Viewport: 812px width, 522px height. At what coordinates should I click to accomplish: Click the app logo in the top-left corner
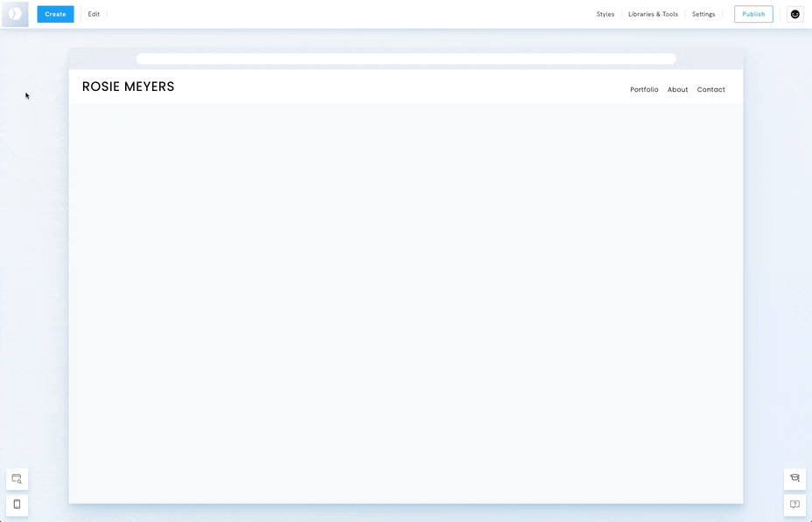pyautogui.click(x=15, y=14)
